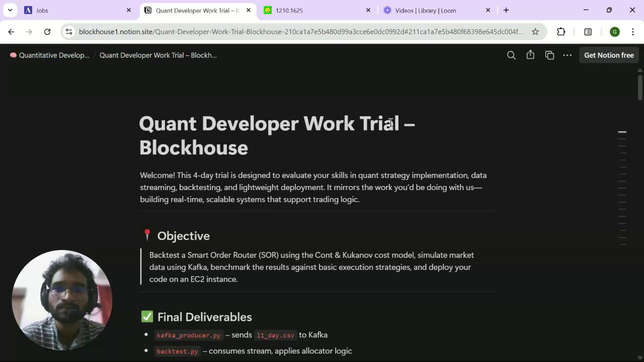This screenshot has width=644, height=362.
Task: Jump to first table-of-contents marker
Action: coord(622,132)
